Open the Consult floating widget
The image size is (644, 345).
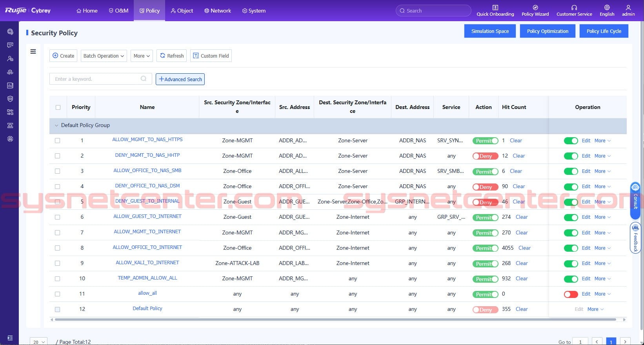pyautogui.click(x=635, y=200)
